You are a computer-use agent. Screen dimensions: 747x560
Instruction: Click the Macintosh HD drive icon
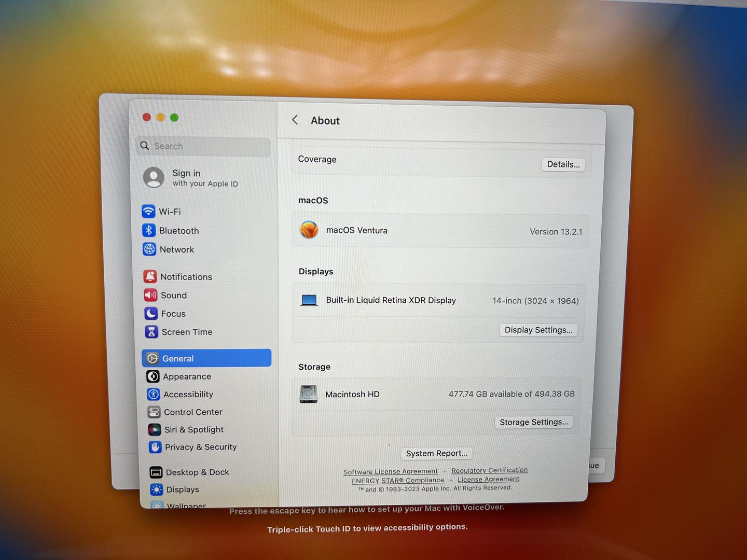click(309, 394)
